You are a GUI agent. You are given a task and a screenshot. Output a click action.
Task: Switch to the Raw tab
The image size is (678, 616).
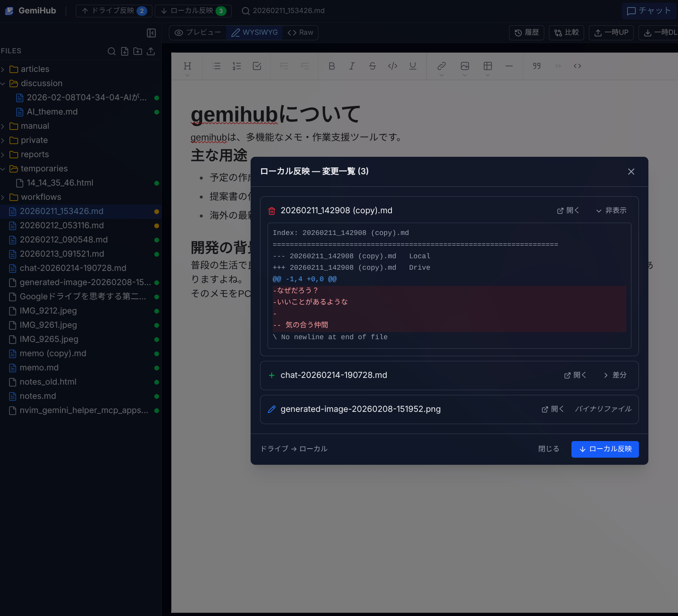[x=300, y=32]
